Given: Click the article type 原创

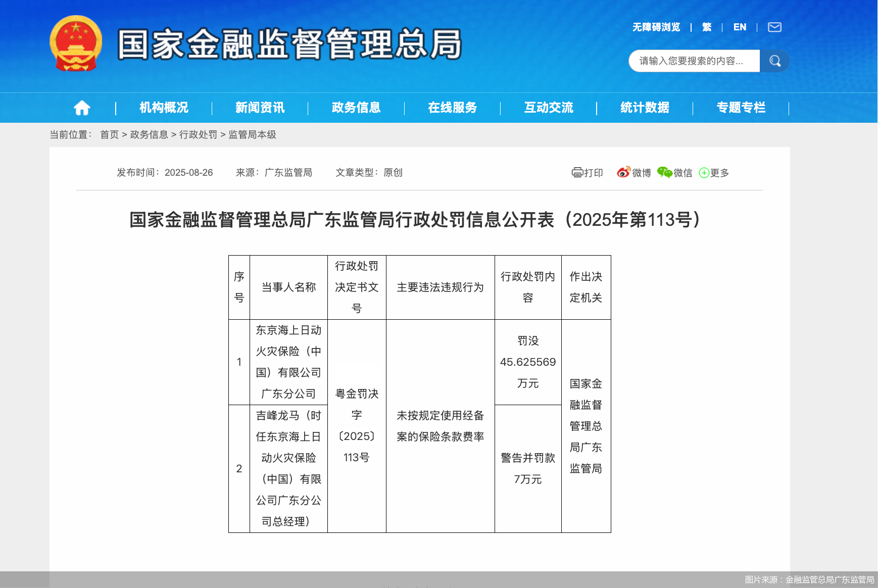Looking at the screenshot, I should [x=393, y=173].
